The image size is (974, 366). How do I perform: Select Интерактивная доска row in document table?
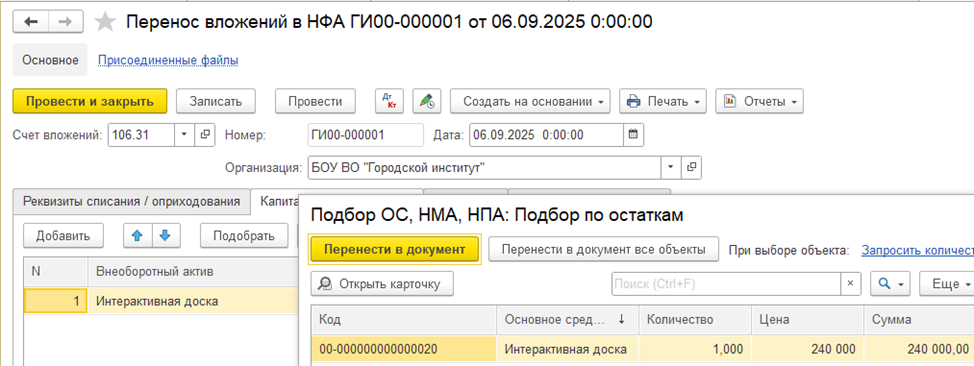(193, 301)
